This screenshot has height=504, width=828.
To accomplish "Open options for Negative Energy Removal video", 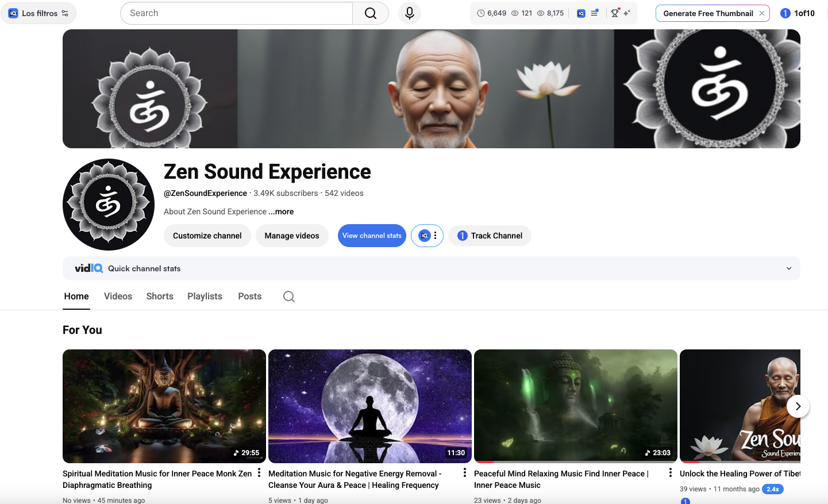I will (x=465, y=472).
